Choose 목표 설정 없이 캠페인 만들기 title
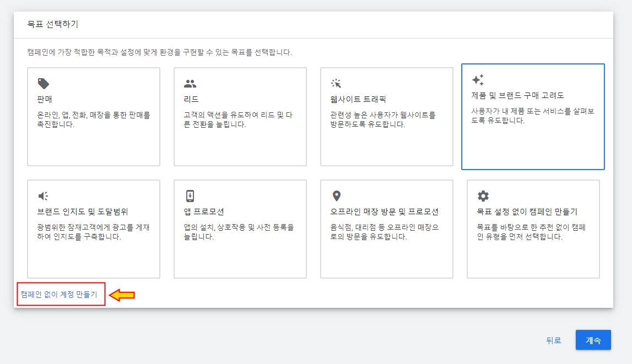Screen dimensions: 632x364 tap(527, 211)
